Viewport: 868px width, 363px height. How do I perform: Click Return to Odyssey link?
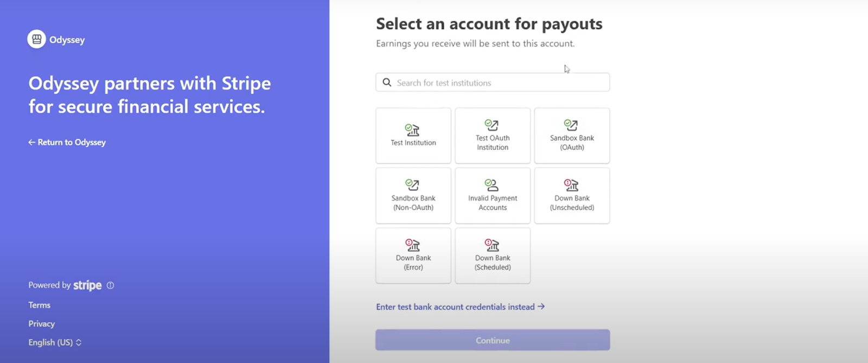[x=67, y=142]
